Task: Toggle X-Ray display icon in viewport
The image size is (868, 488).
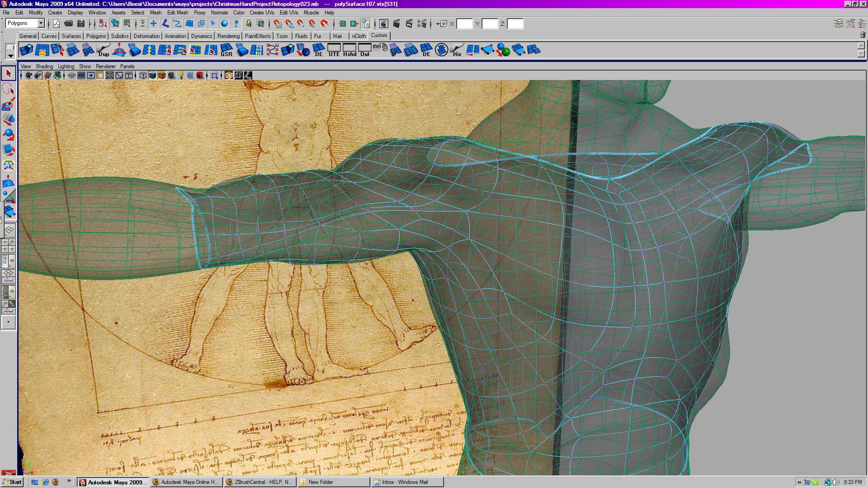Action: 229,75
